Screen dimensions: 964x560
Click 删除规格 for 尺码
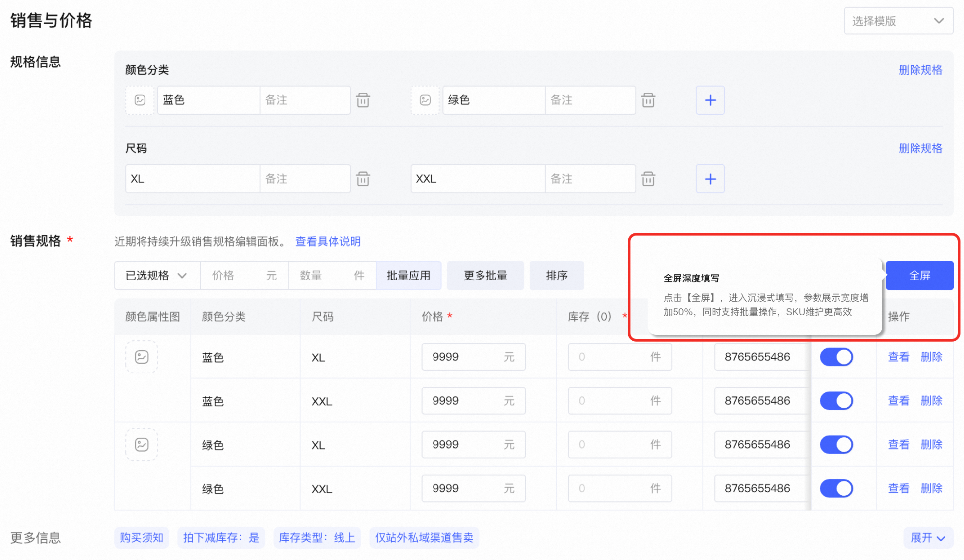click(x=920, y=148)
